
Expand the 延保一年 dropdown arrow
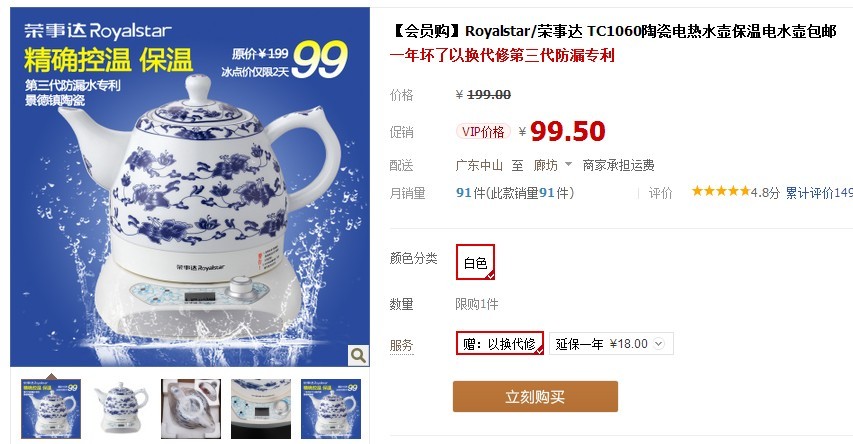point(659,344)
